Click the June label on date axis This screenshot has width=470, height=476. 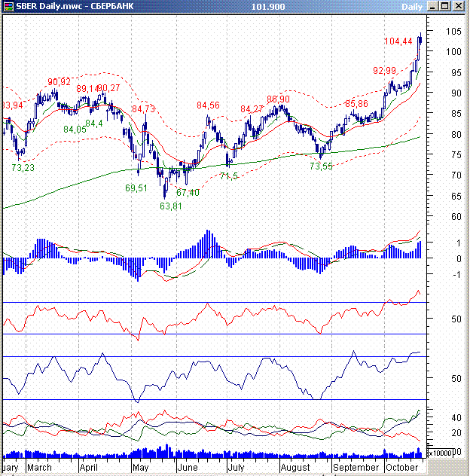pyautogui.click(x=188, y=467)
